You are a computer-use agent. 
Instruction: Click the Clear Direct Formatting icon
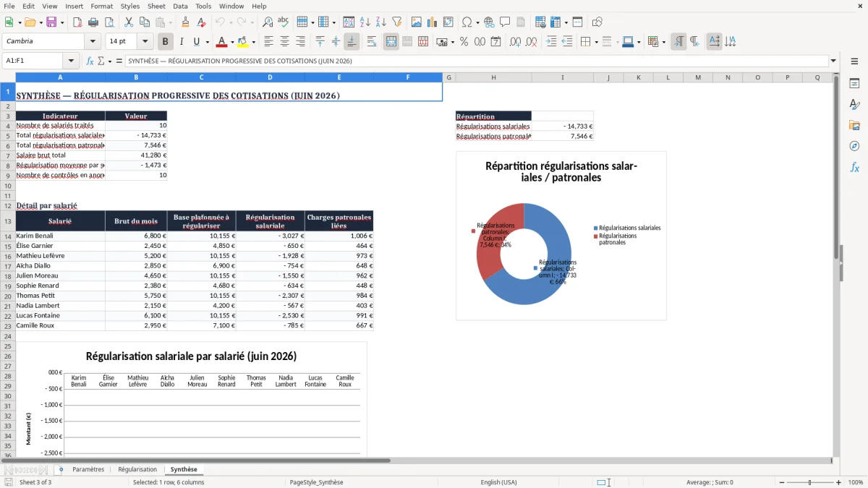(202, 22)
